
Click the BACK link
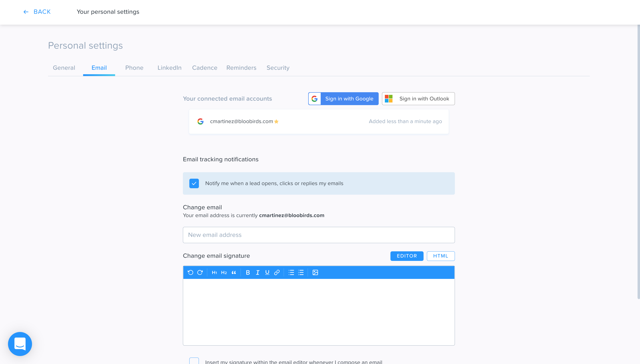pos(37,12)
